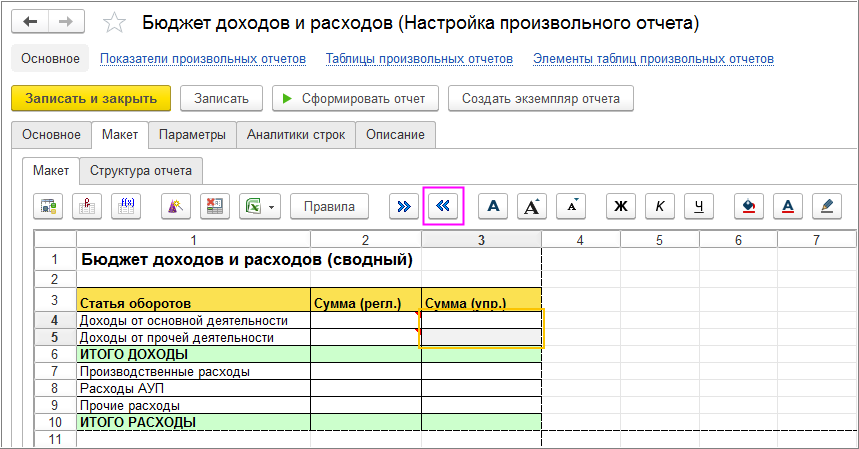Image resolution: width=859 pixels, height=449 pixels.
Task: Choose text font color
Action: tap(788, 206)
